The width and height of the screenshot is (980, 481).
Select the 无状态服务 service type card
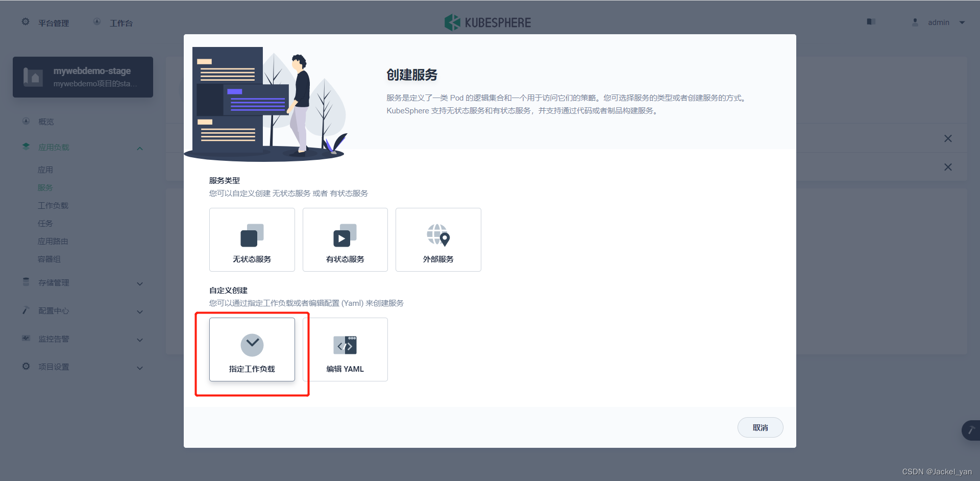coord(252,239)
